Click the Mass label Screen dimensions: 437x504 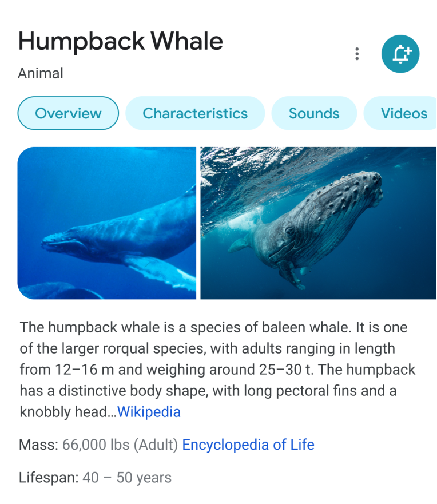coord(38,445)
